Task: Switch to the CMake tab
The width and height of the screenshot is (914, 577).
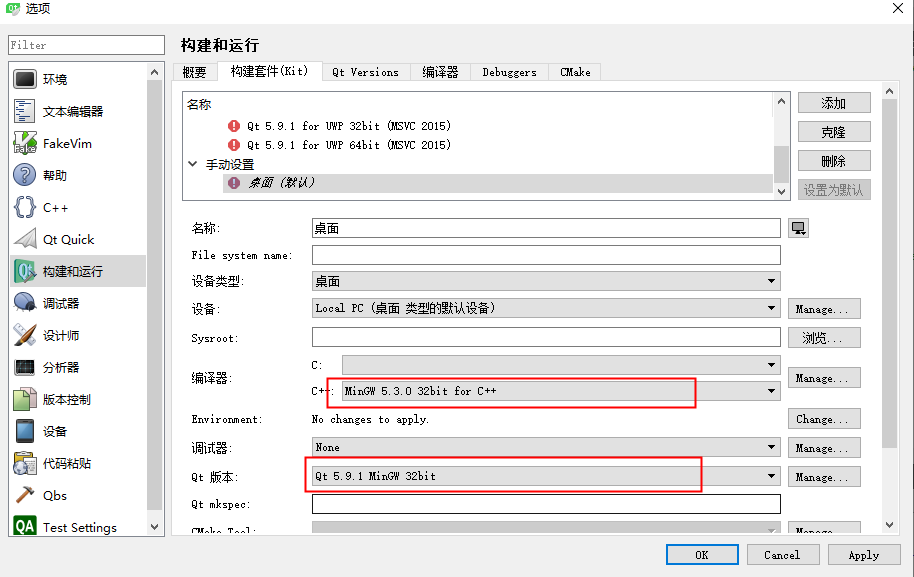Action: (x=575, y=72)
